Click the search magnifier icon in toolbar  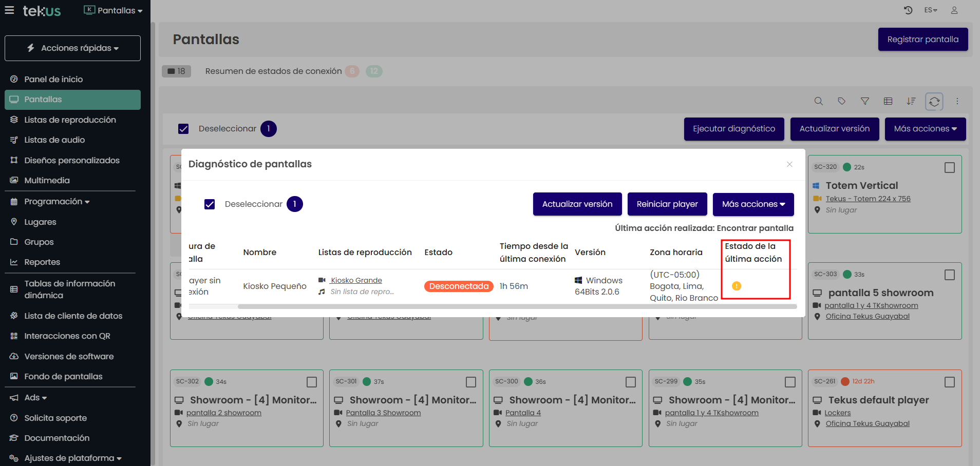point(819,102)
